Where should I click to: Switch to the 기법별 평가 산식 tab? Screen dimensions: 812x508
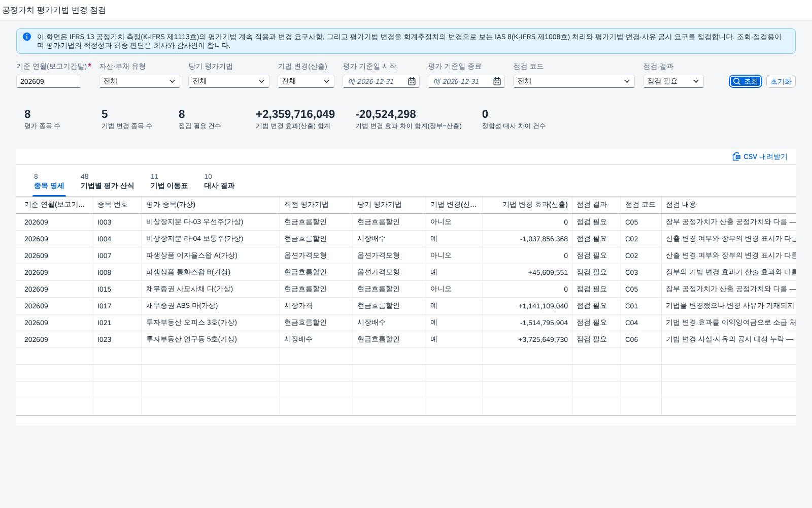(x=107, y=182)
